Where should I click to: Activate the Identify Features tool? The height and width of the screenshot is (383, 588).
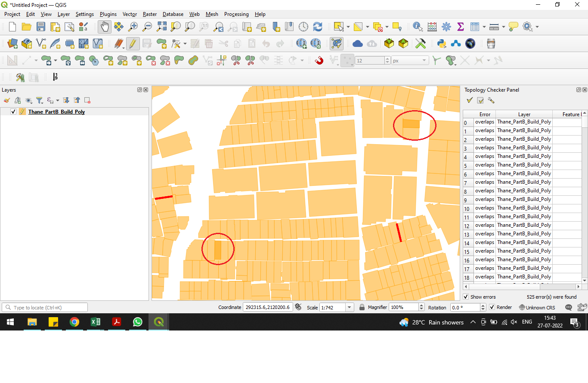click(x=418, y=27)
